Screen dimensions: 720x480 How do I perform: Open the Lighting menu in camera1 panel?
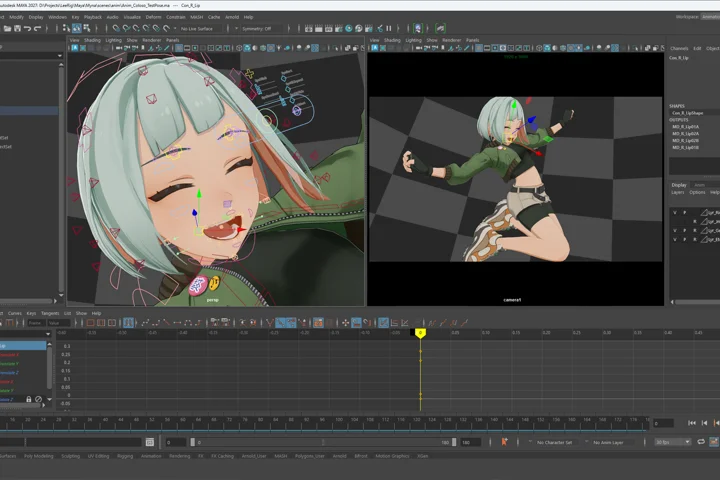(x=413, y=40)
